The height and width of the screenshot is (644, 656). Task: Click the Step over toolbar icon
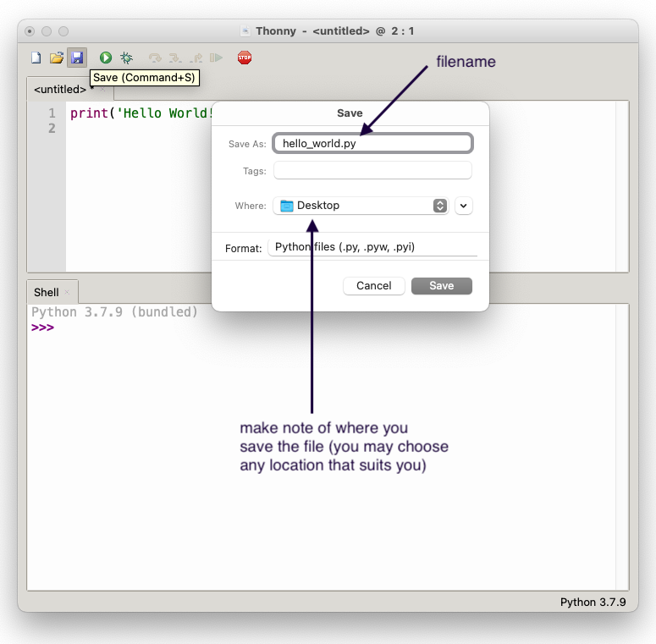pos(155,58)
